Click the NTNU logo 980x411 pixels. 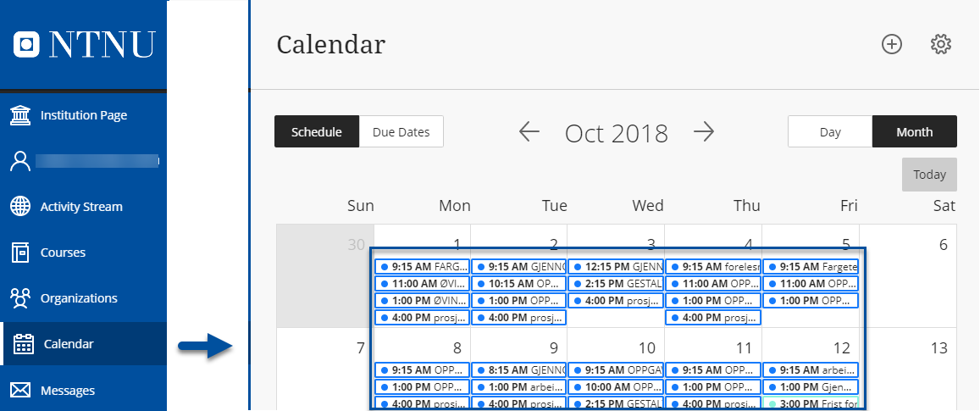[84, 44]
